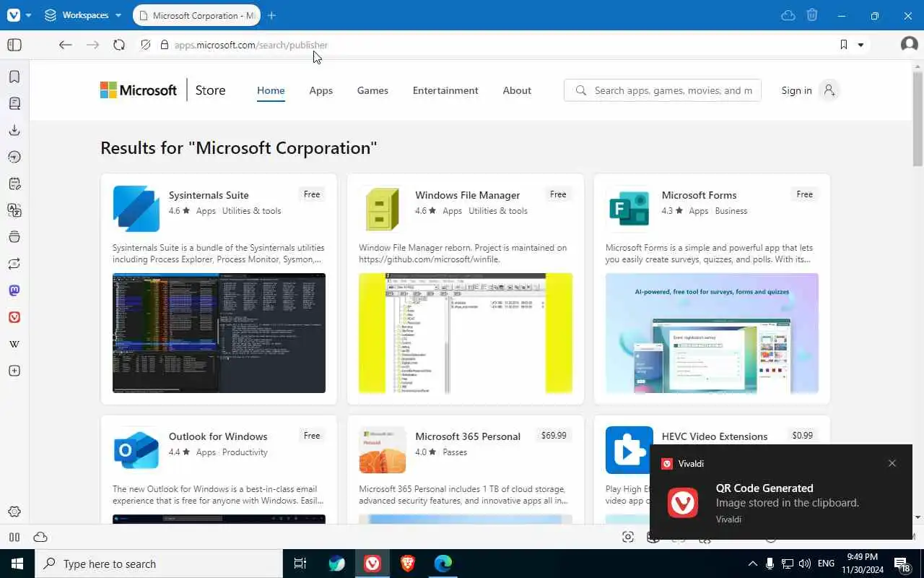This screenshot has width=924, height=578.
Task: Click the store search input field
Action: pos(663,90)
